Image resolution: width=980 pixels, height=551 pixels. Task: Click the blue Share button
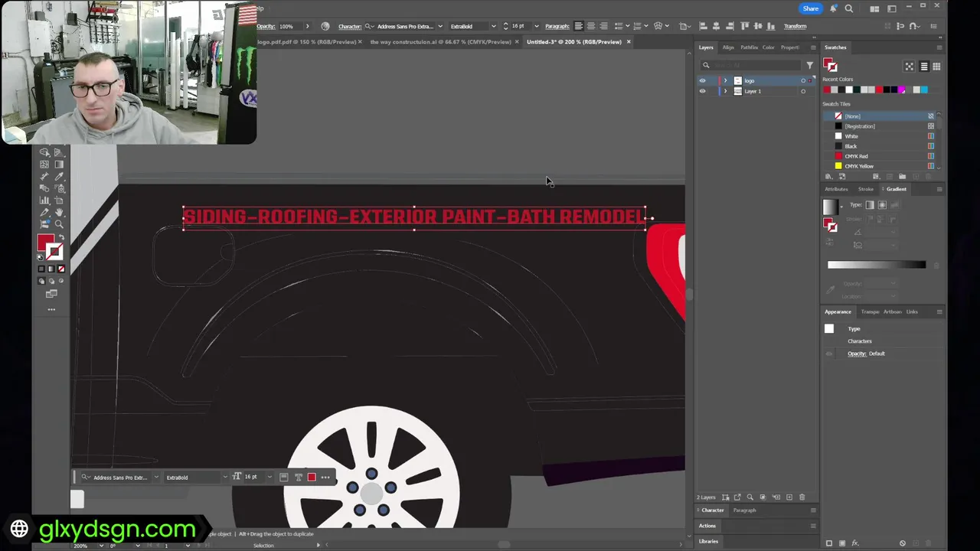tap(810, 8)
